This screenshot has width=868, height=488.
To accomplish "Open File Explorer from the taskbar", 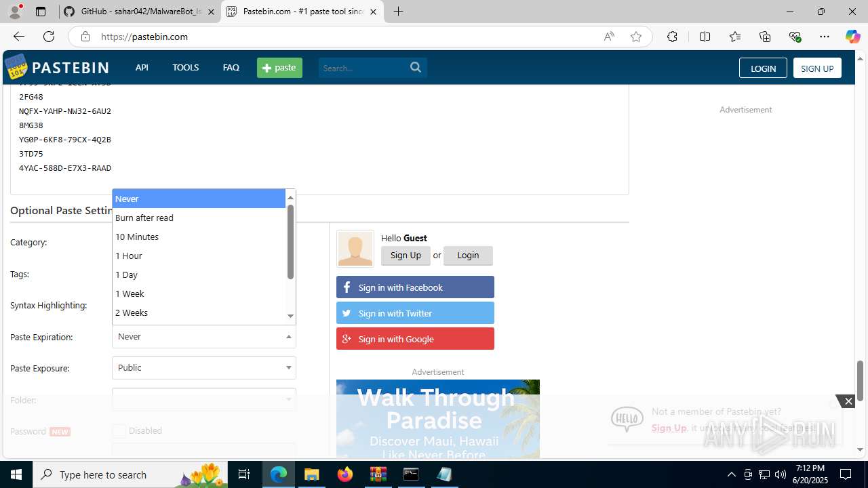I will click(311, 474).
